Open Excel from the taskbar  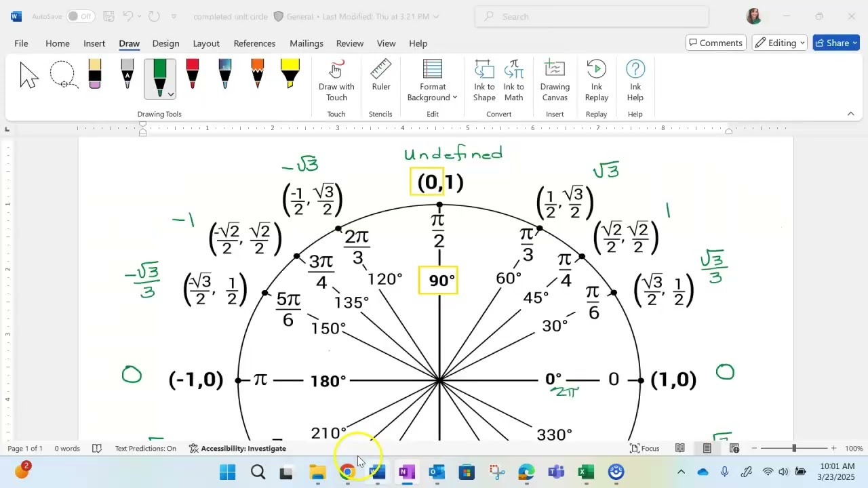tap(587, 472)
